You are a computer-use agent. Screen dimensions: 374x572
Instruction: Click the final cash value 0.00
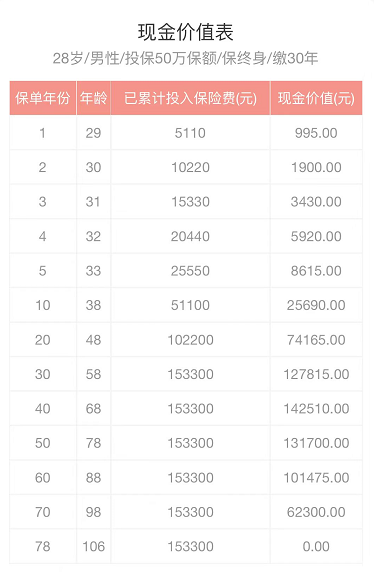[x=316, y=546]
